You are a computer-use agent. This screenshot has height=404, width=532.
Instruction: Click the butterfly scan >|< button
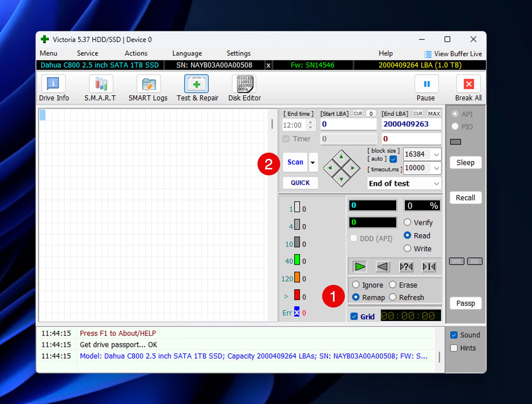coord(429,267)
